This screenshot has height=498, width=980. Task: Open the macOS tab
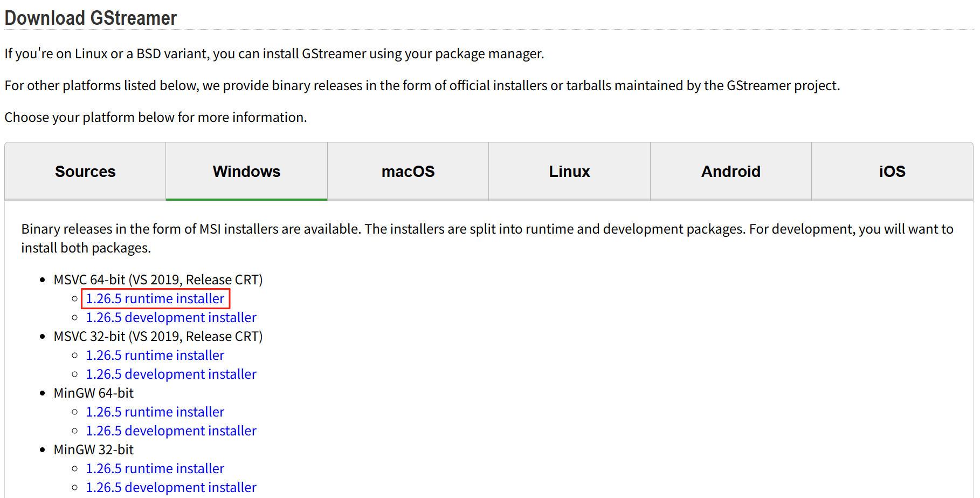click(408, 172)
